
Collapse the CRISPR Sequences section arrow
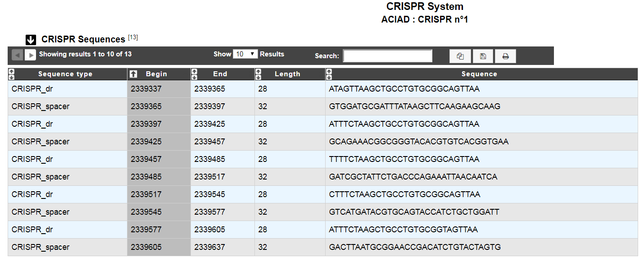point(31,40)
